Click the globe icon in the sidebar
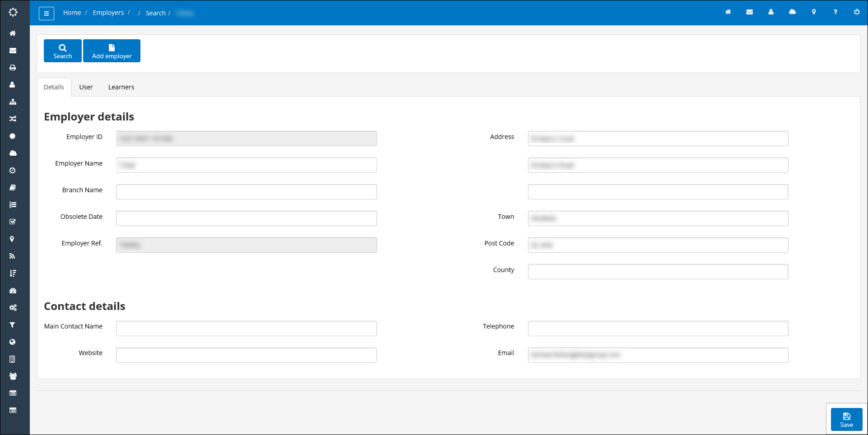The width and height of the screenshot is (868, 435). (x=12, y=342)
